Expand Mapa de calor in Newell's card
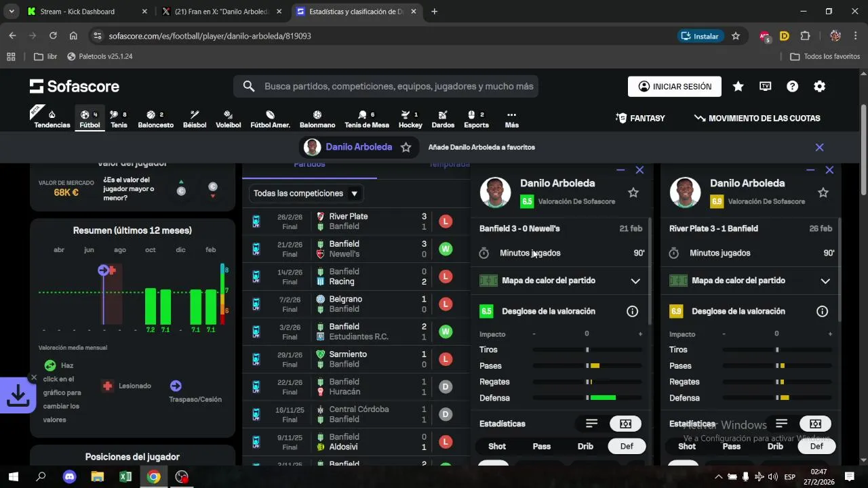 (x=635, y=281)
